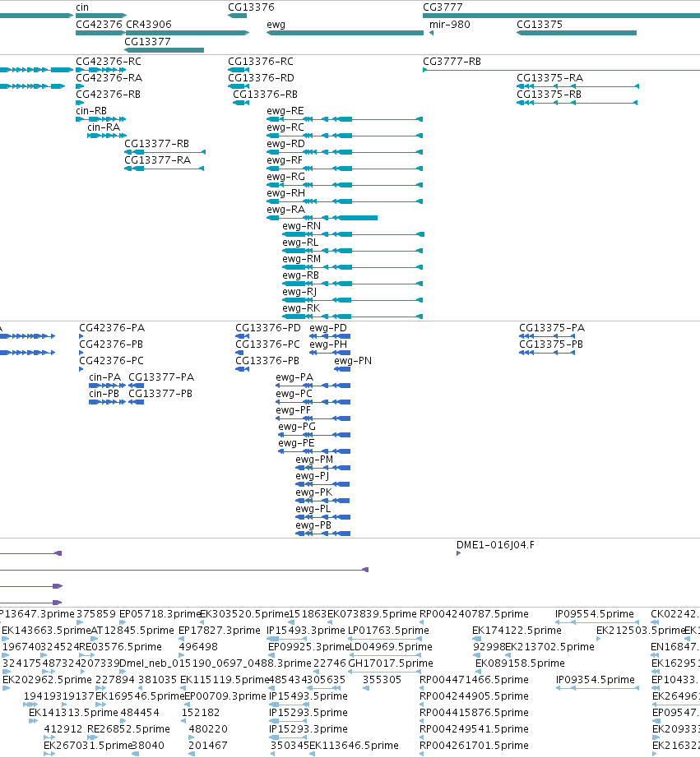Image resolution: width=700 pixels, height=758 pixels.
Task: Click the RP004240787.5prime label
Action: [474, 614]
